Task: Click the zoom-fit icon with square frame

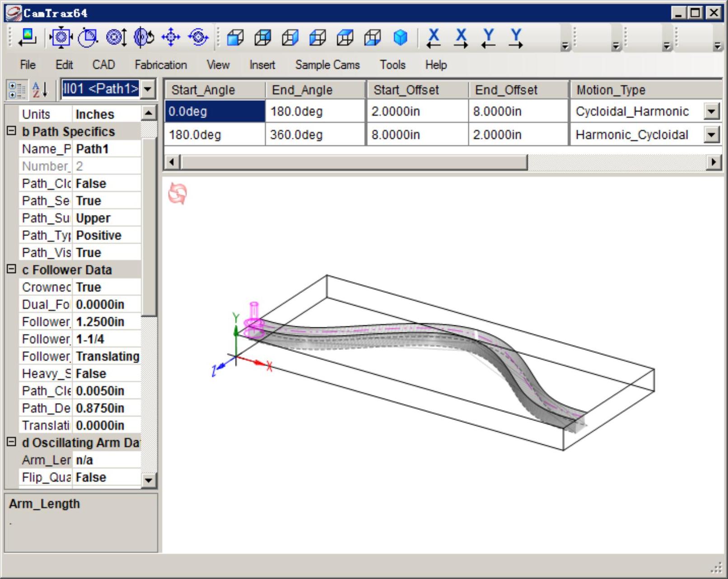Action: [61, 37]
